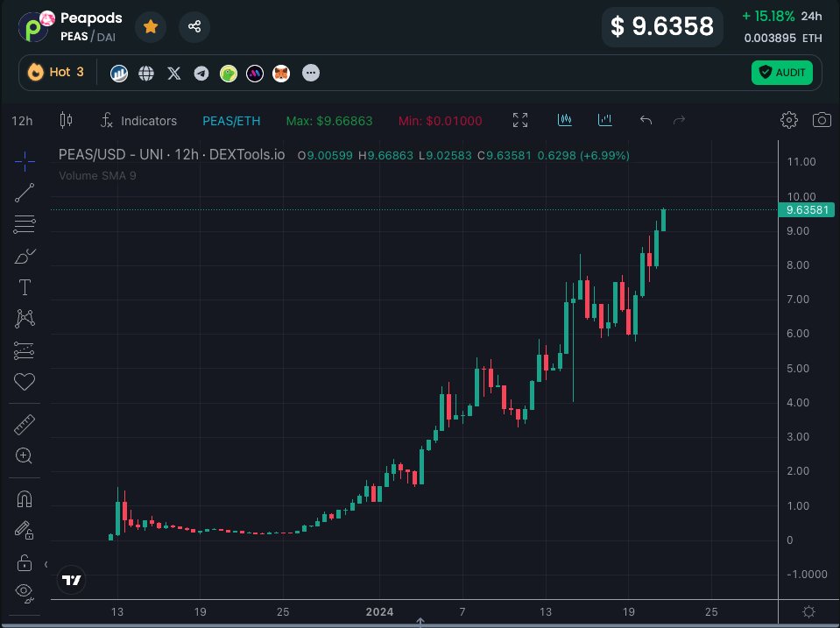Open the Telegram link icon
840x628 pixels.
pyautogui.click(x=201, y=73)
